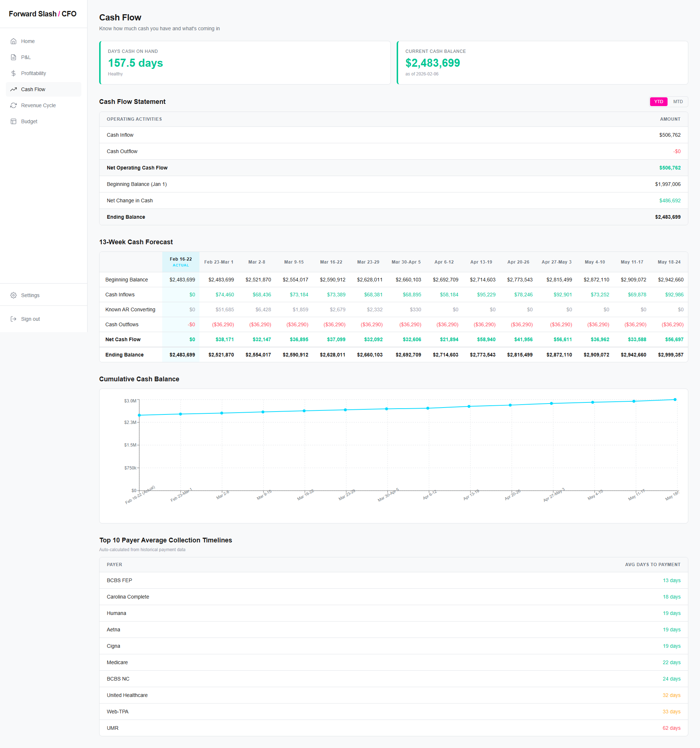Click the Web-TPA payer row
700x748 pixels.
[x=394, y=712]
